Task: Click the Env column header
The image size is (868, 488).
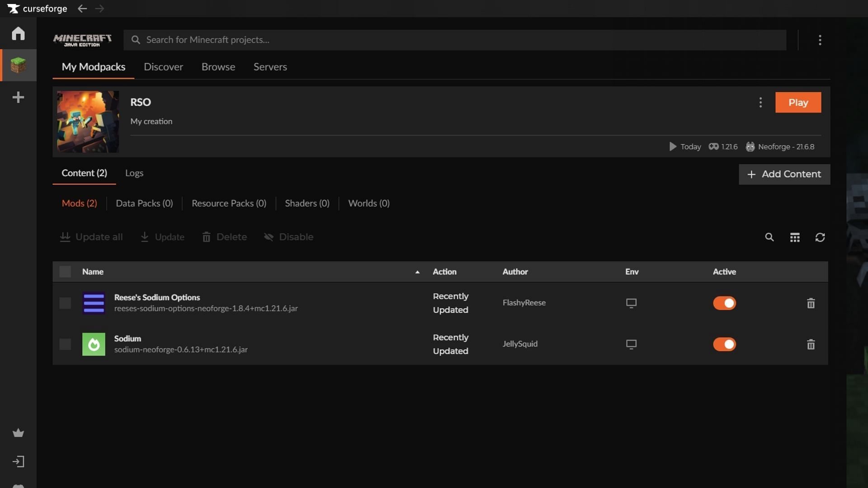Action: [x=632, y=272]
